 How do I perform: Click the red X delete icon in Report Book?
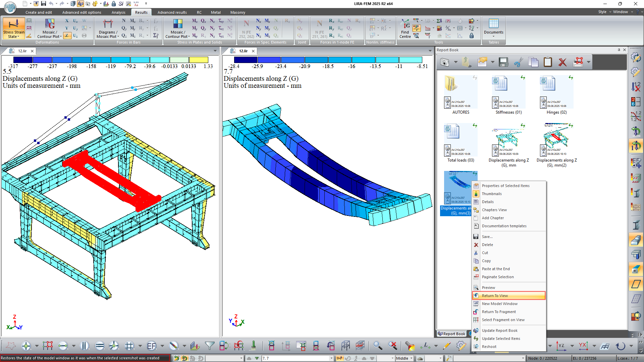click(562, 62)
